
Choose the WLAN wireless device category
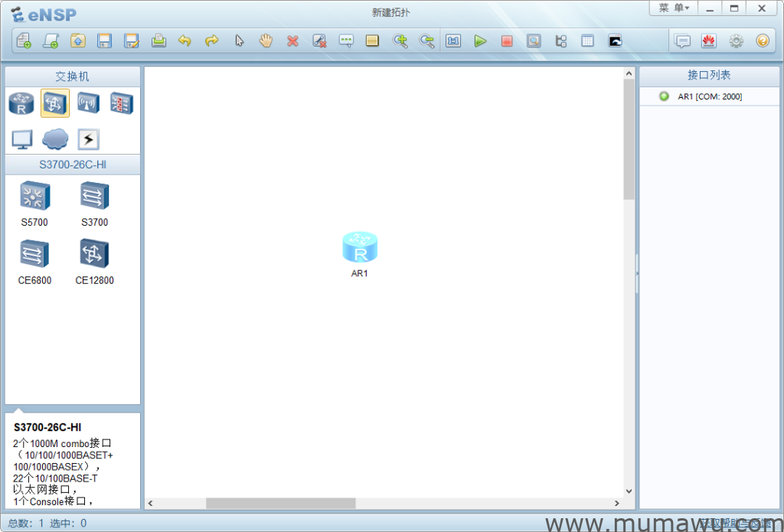pos(88,103)
